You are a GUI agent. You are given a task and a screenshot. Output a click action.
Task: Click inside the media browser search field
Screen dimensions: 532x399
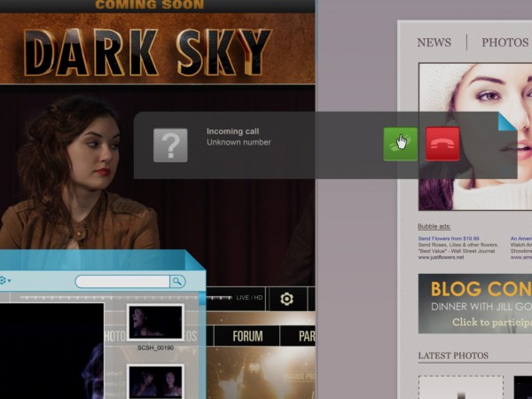pyautogui.click(x=121, y=281)
